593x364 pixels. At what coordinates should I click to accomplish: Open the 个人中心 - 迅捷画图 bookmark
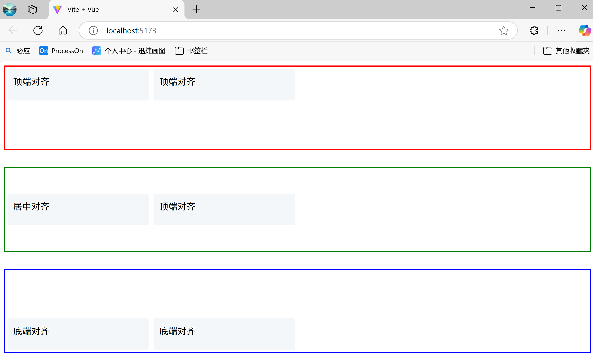click(x=129, y=51)
